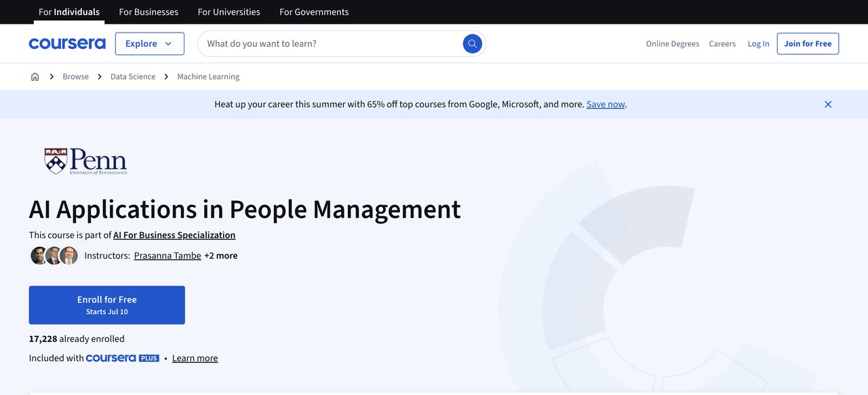The width and height of the screenshot is (868, 395).
Task: Click Enroll for Free button
Action: pyautogui.click(x=107, y=305)
